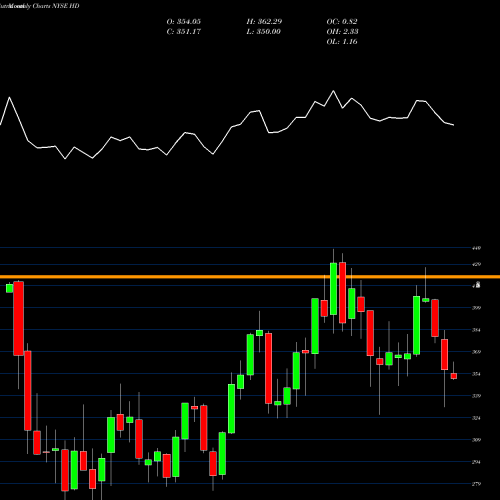Click the 294 price axis label
This screenshot has width=500, height=500.
coord(476,462)
